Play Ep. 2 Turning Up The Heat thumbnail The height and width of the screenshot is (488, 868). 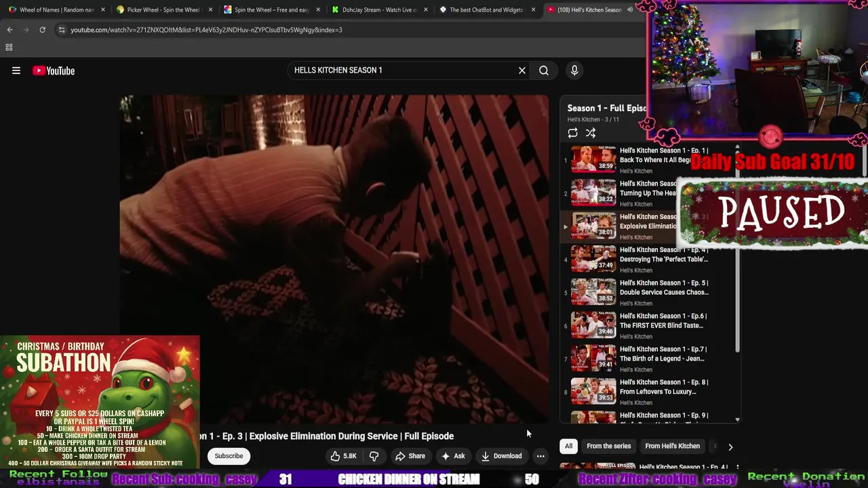(x=593, y=192)
